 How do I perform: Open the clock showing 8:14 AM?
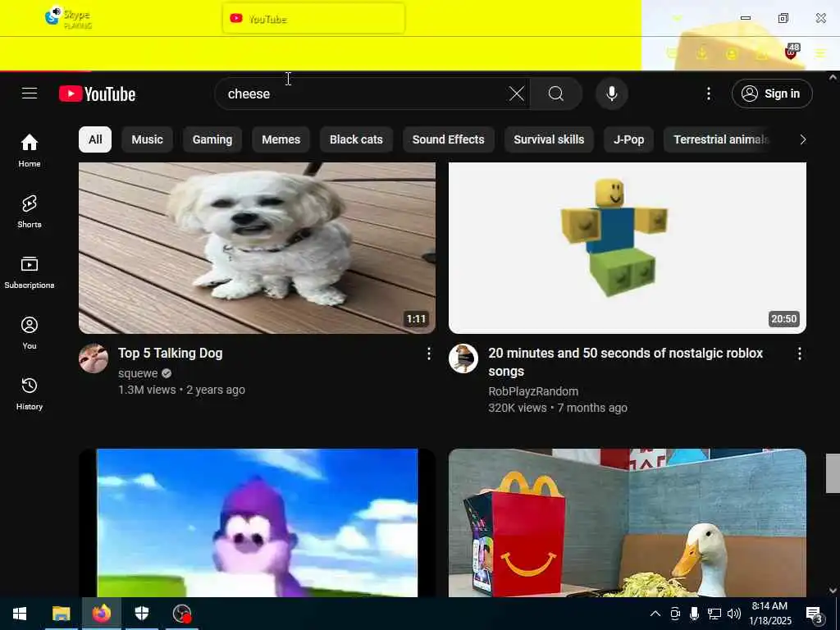[x=769, y=614]
